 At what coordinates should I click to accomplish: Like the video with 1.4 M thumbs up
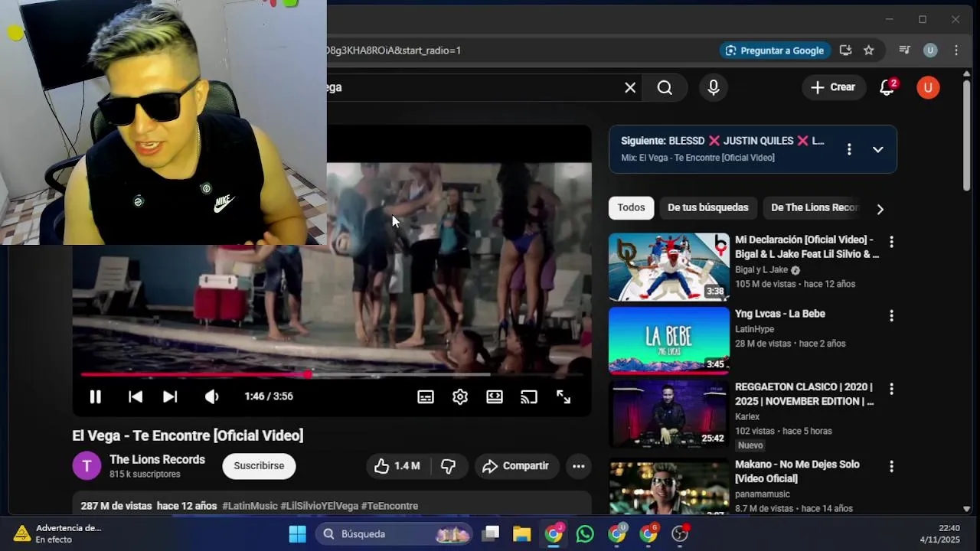coord(397,466)
